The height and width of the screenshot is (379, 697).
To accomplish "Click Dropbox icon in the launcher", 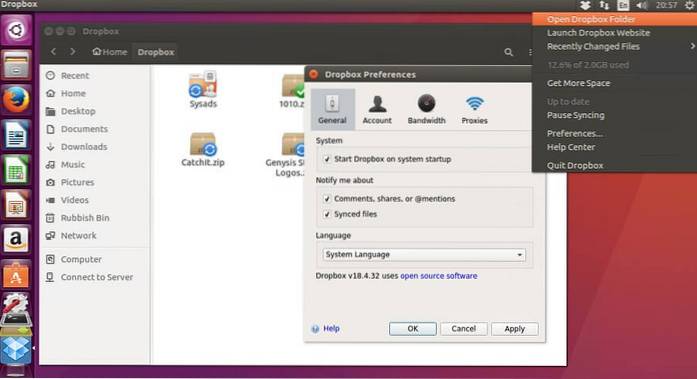I will click(16, 350).
